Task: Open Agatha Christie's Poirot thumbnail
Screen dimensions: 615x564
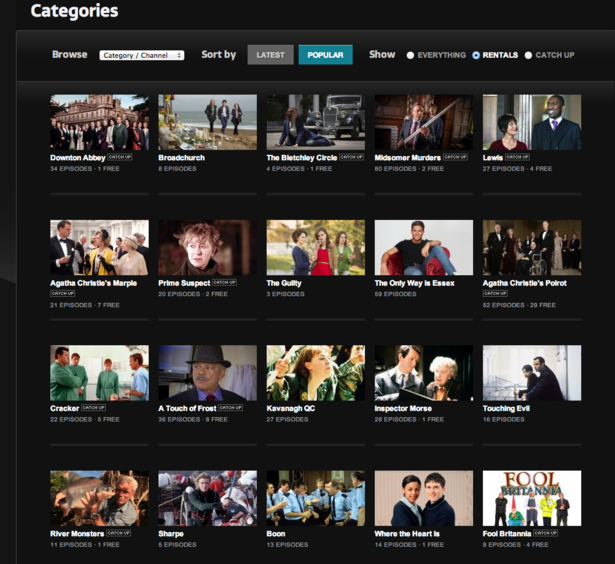Action: click(532, 247)
